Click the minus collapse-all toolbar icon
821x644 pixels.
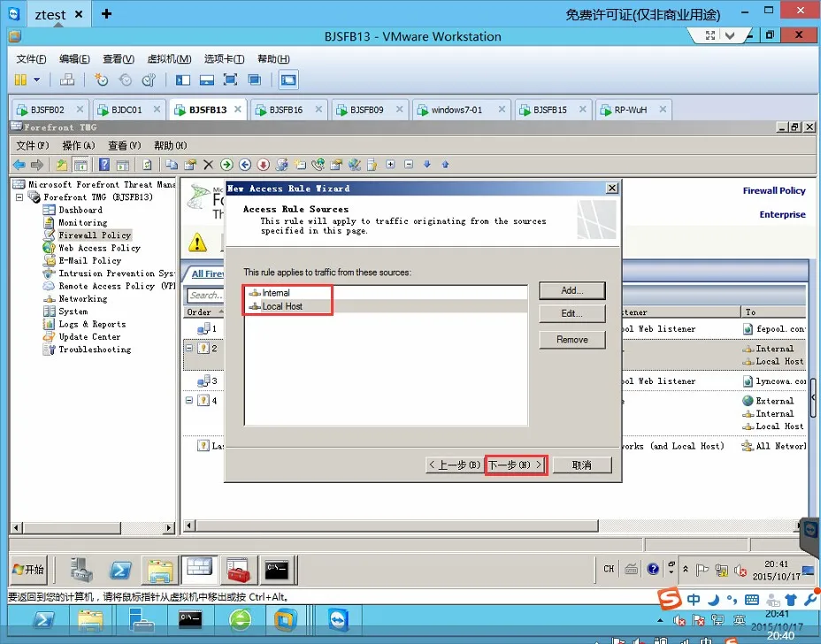[x=409, y=165]
